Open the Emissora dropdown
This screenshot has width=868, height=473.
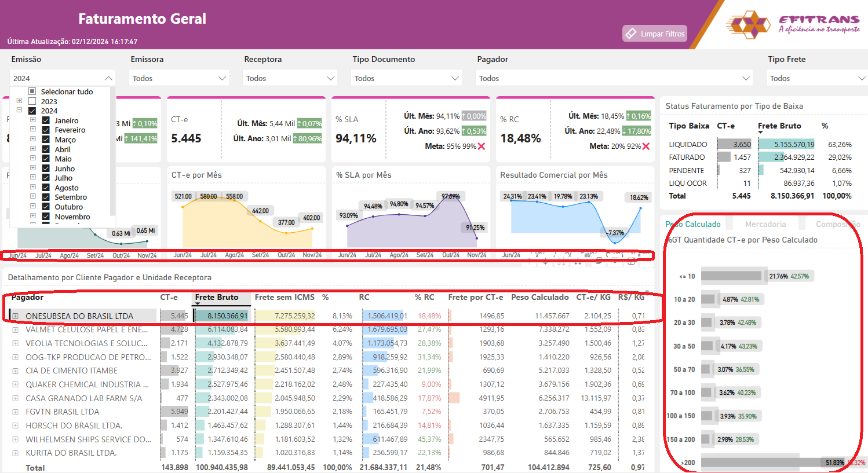tap(179, 78)
